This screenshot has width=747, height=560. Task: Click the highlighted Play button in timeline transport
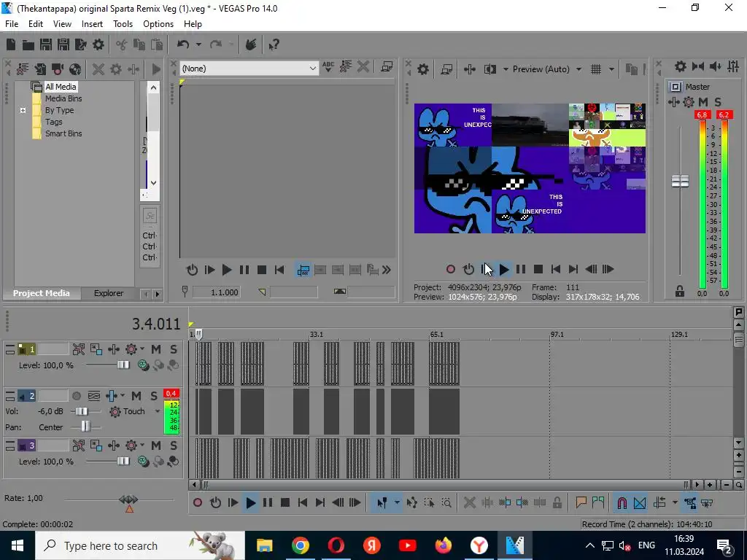(251, 502)
